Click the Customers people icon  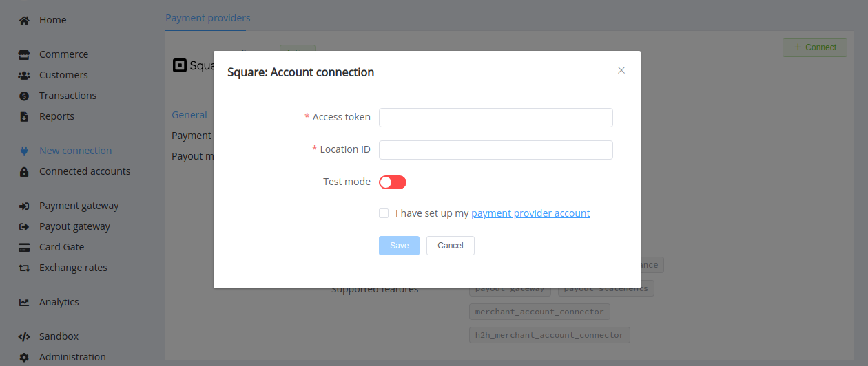(24, 75)
